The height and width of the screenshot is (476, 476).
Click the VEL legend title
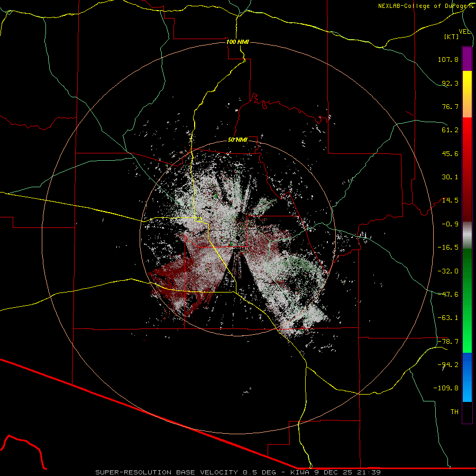click(x=464, y=32)
